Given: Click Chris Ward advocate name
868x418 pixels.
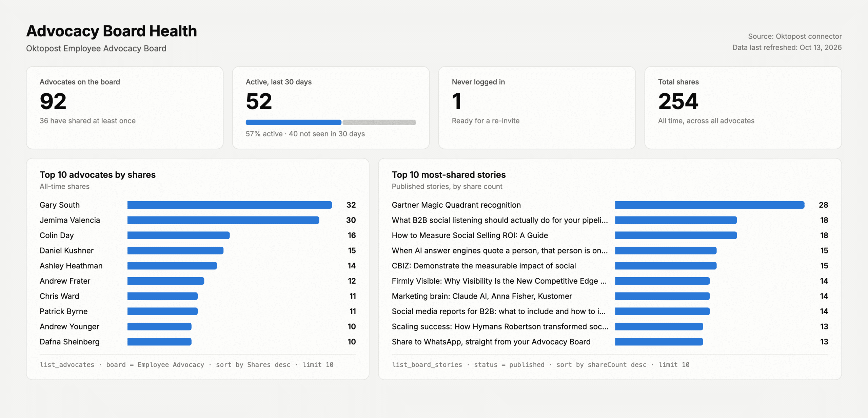Looking at the screenshot, I should click(x=59, y=296).
